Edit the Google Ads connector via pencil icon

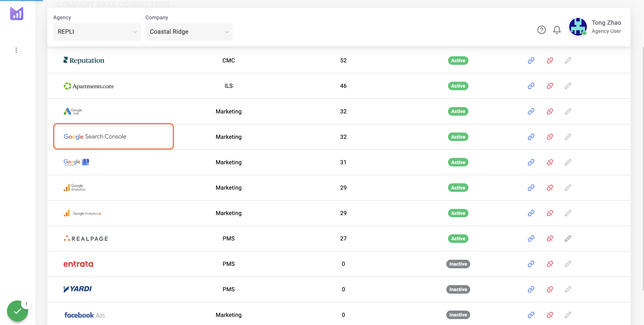[x=568, y=111]
